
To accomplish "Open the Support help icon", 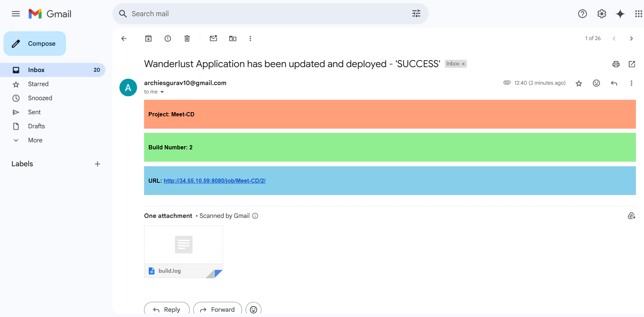I will [x=583, y=14].
